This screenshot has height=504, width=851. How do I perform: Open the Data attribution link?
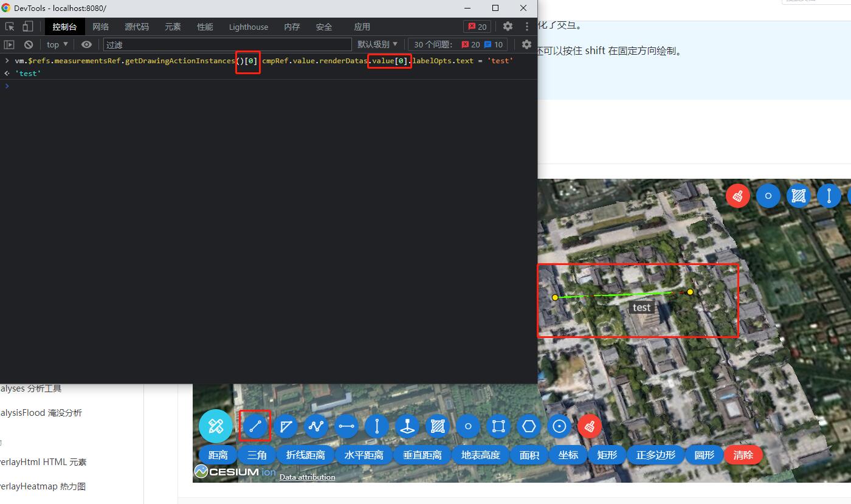pos(307,477)
